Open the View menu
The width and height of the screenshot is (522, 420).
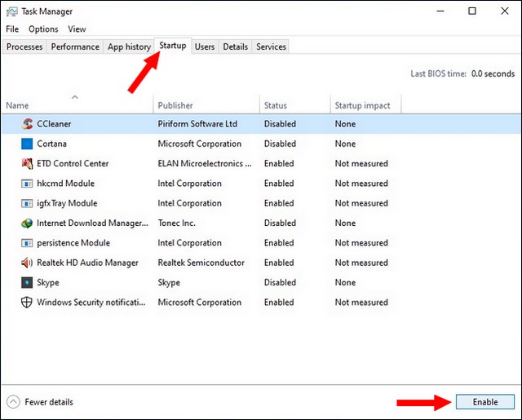(77, 29)
